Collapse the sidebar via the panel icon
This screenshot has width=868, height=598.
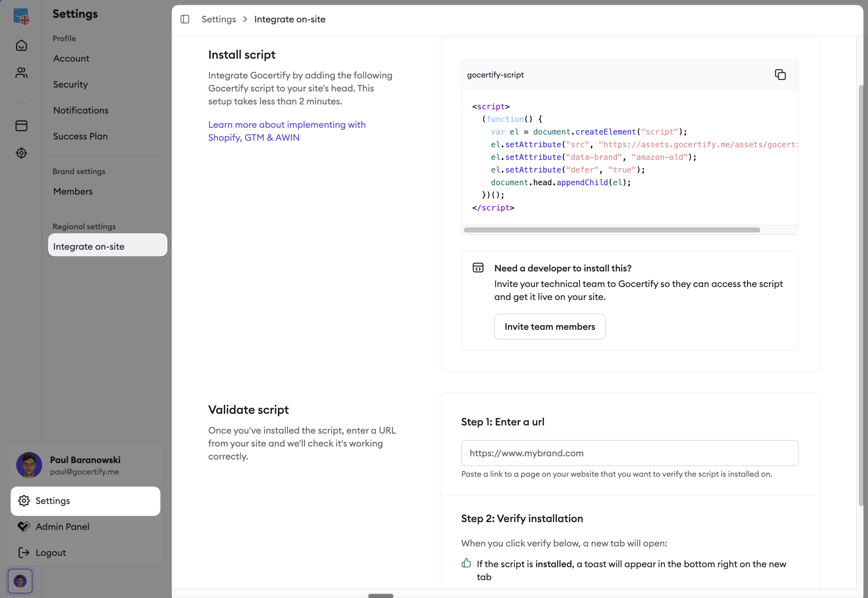tap(185, 19)
